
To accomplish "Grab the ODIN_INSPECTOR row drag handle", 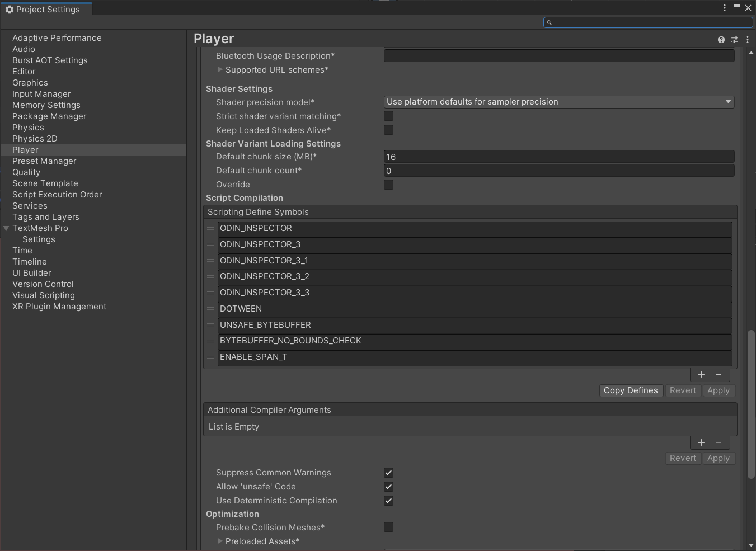I will (211, 228).
